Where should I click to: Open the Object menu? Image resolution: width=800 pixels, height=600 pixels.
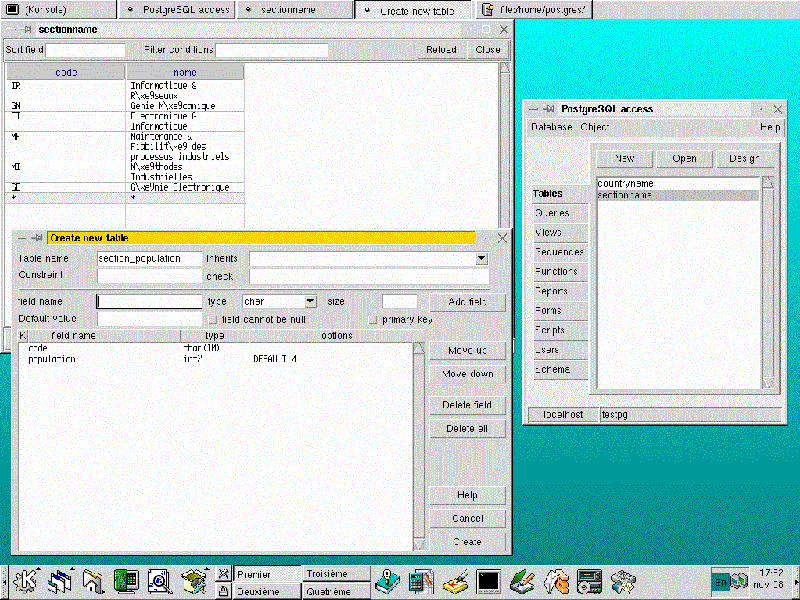[x=594, y=127]
